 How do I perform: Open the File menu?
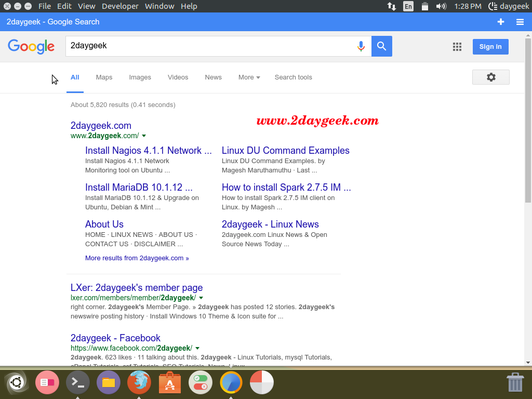[45, 6]
